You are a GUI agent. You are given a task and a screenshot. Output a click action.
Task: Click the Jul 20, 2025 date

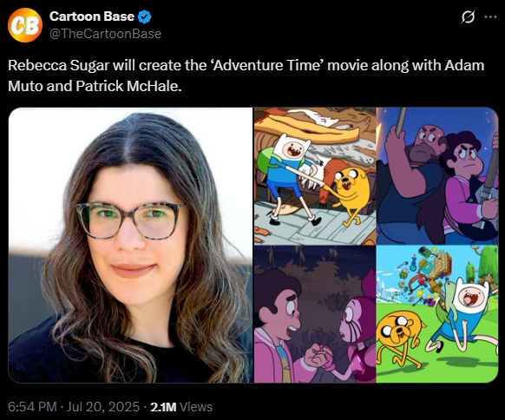[103, 407]
